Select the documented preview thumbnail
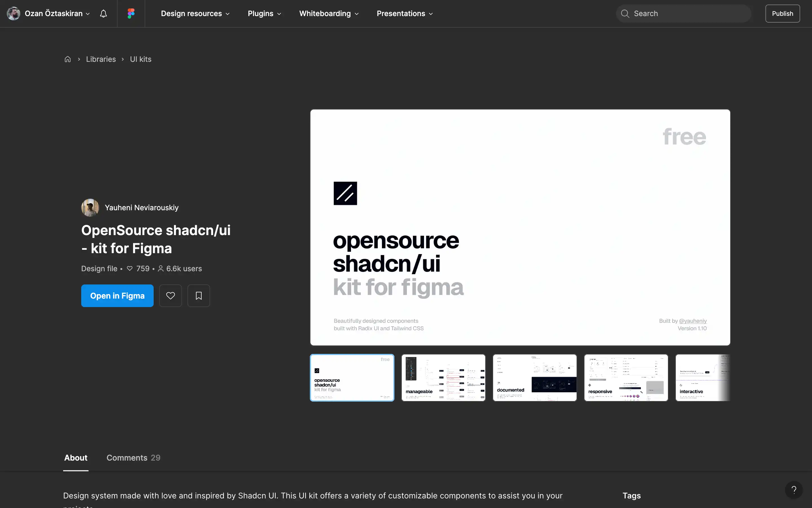812x508 pixels. [x=535, y=378]
